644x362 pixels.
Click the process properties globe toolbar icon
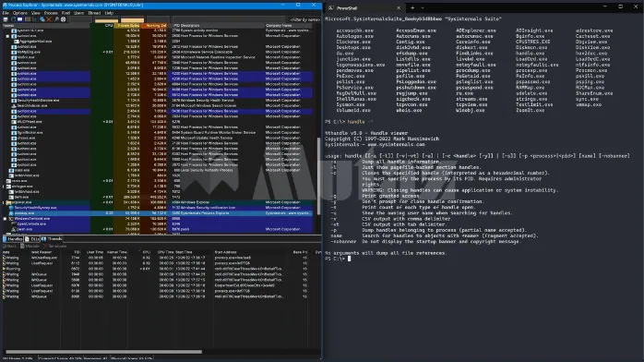click(x=42, y=19)
